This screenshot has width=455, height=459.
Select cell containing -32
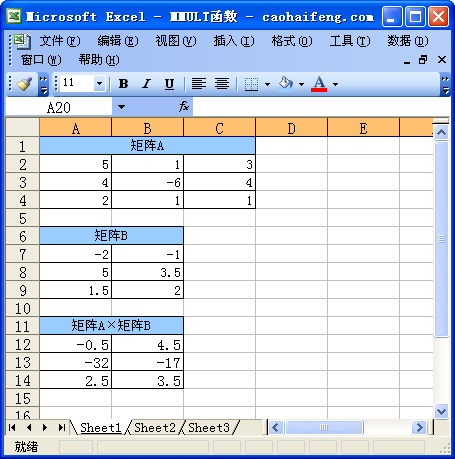pyautogui.click(x=76, y=362)
